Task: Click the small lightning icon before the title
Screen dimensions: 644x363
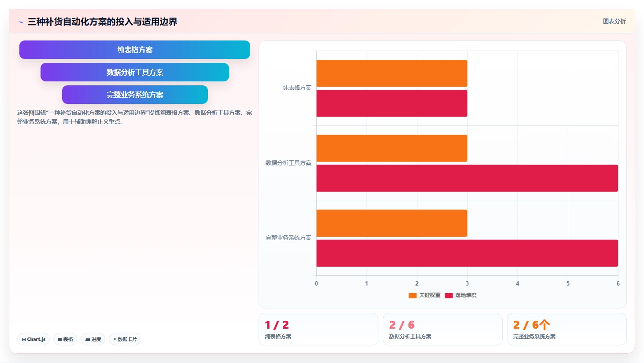Action: pyautogui.click(x=21, y=22)
